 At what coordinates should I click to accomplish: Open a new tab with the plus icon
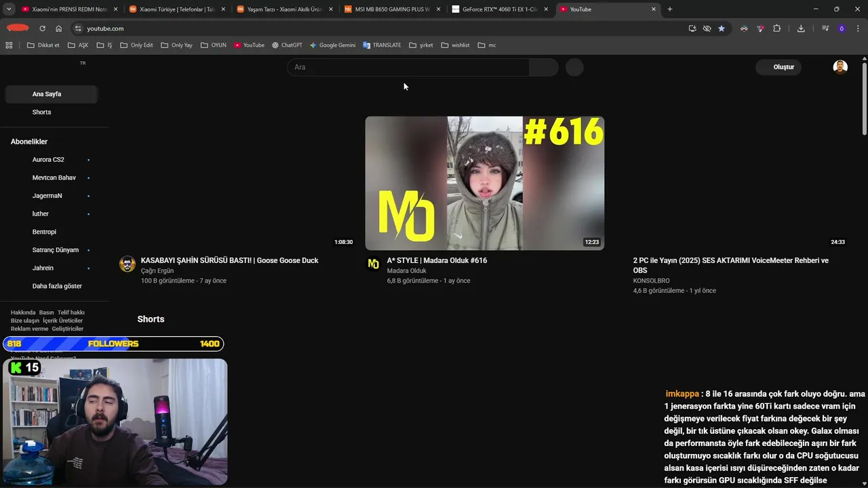670,9
